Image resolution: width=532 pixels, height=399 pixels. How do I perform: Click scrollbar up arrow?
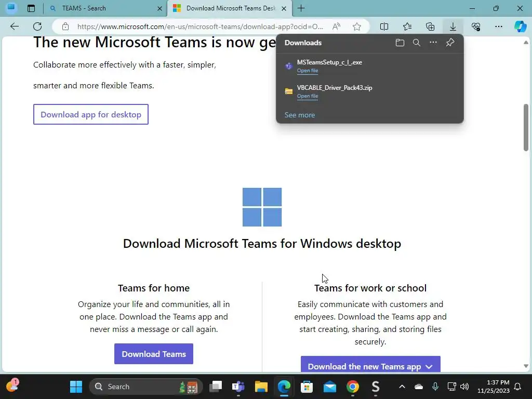(526, 43)
